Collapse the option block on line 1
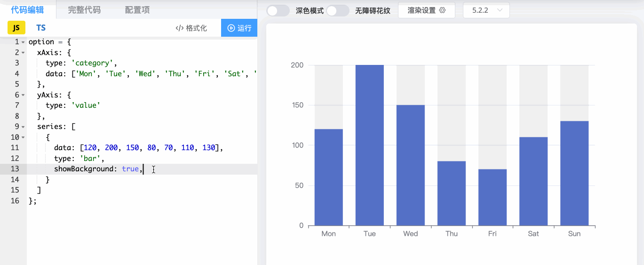This screenshot has width=644, height=265. pyautogui.click(x=23, y=42)
